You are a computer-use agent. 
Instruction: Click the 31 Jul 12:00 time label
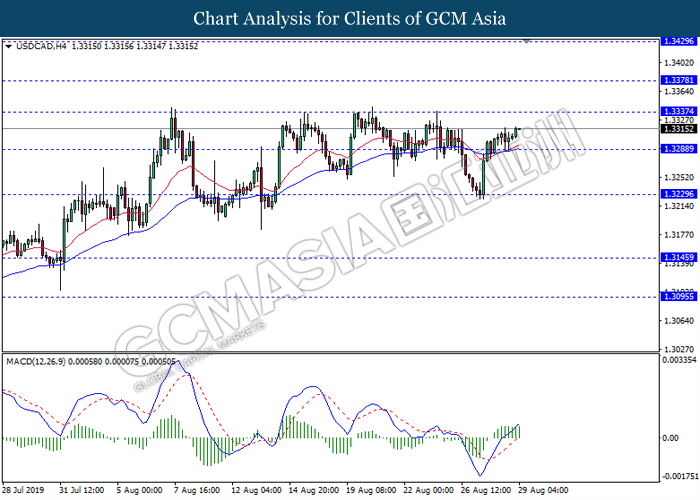pos(82,490)
